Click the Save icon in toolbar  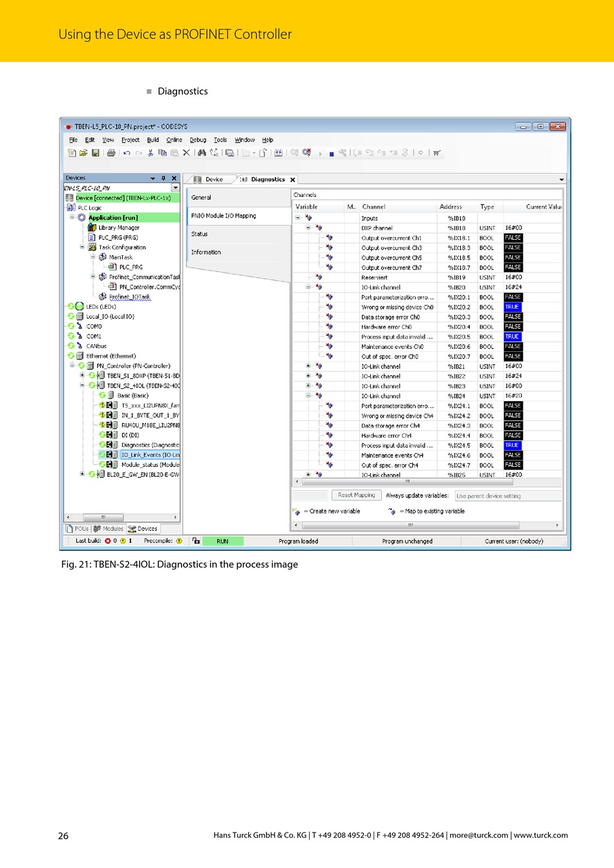pyautogui.click(x=96, y=153)
